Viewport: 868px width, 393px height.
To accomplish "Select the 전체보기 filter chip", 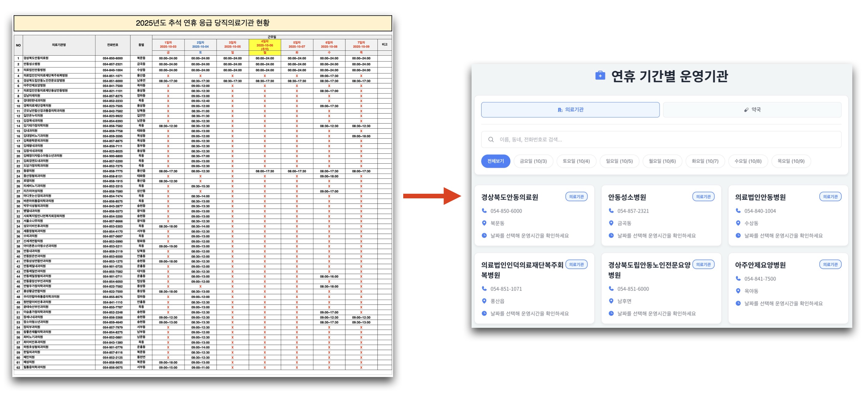I will (495, 161).
